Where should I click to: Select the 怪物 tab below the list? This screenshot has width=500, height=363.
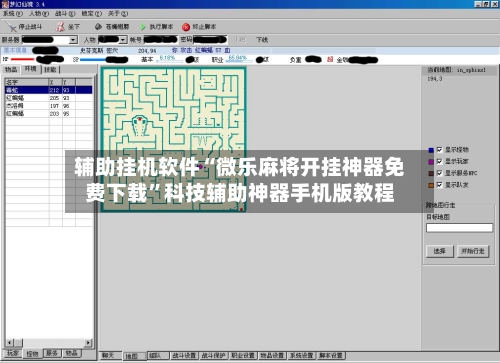click(x=33, y=354)
